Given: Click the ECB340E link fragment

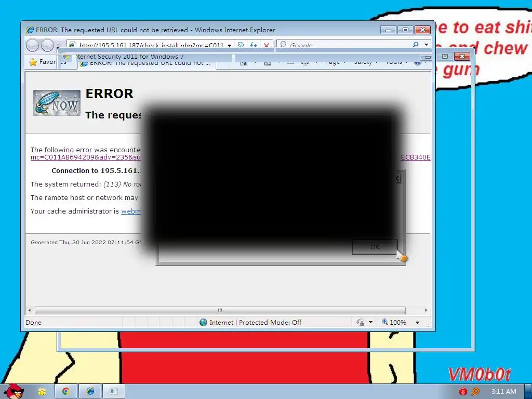Looking at the screenshot, I should coord(416,157).
